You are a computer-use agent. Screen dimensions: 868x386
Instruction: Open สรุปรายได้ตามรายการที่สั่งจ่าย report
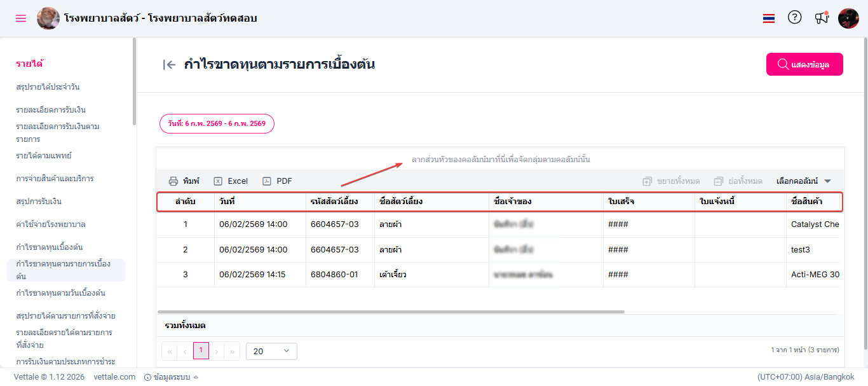(65, 316)
